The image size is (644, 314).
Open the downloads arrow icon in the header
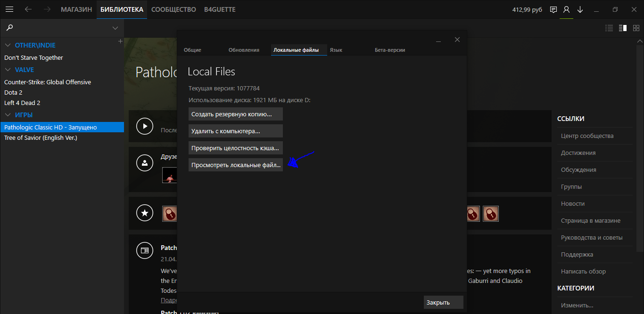tap(580, 9)
